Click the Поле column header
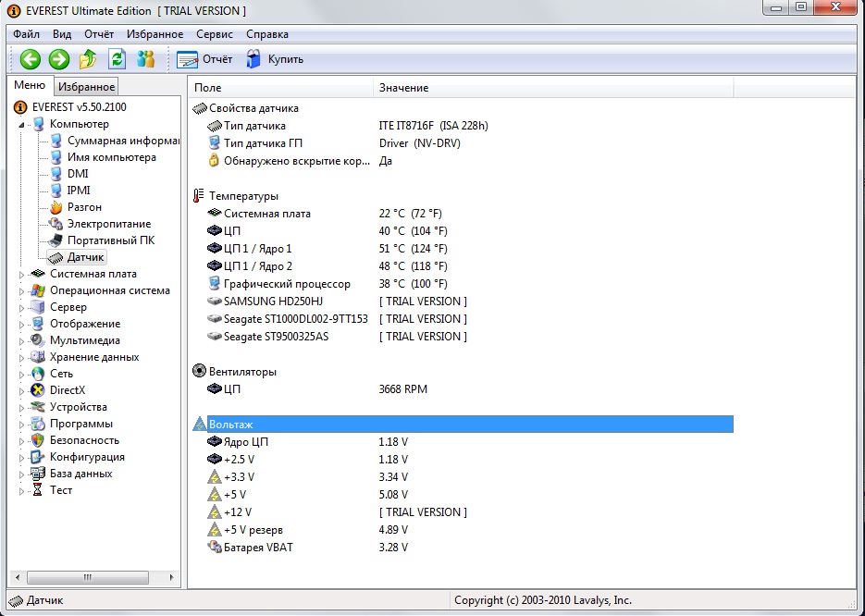 pos(281,88)
